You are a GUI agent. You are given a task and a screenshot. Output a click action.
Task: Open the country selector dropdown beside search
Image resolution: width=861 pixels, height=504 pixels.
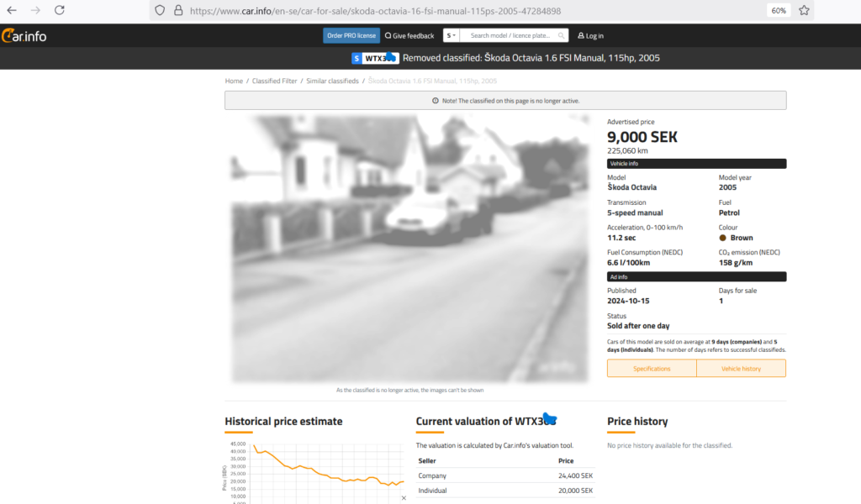click(x=451, y=35)
